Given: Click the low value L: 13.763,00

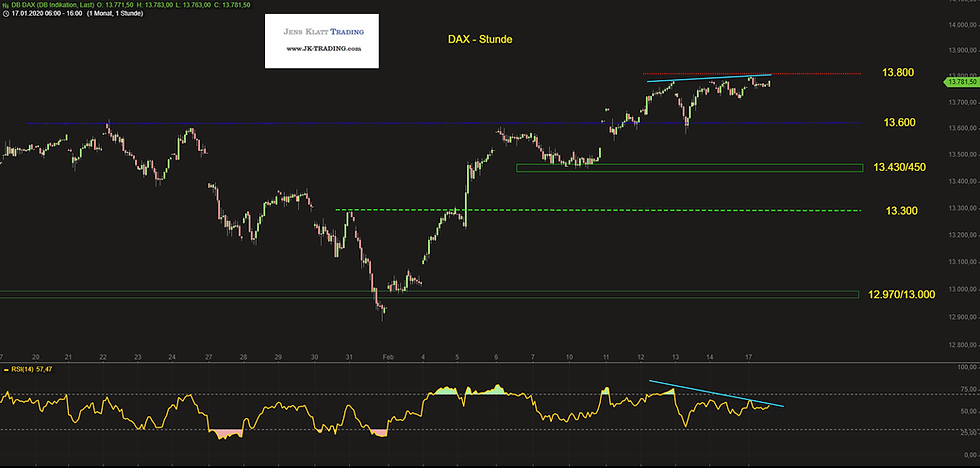Looking at the screenshot, I should click(193, 4).
